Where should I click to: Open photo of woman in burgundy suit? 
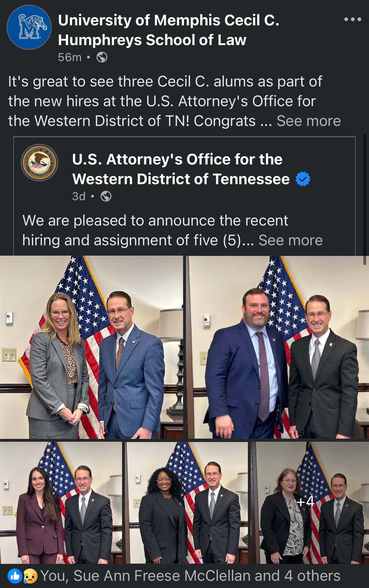(61, 502)
